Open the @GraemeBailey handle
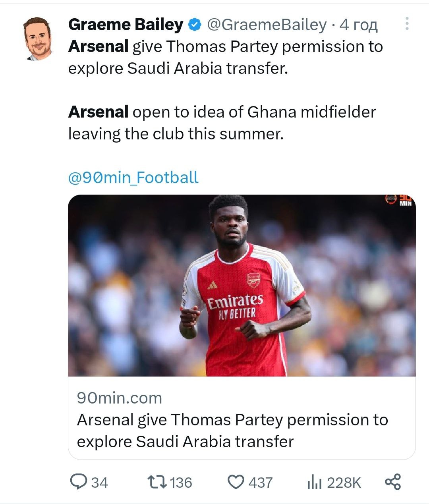Screen dimensions: 429x504 (267, 25)
